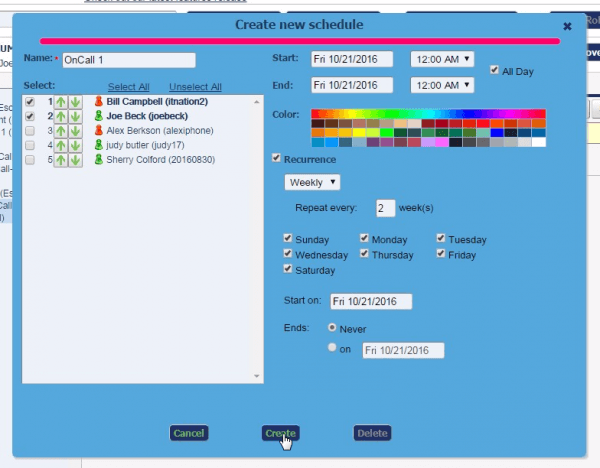Select Alex Berkson (alexiphone) name text

point(160,130)
